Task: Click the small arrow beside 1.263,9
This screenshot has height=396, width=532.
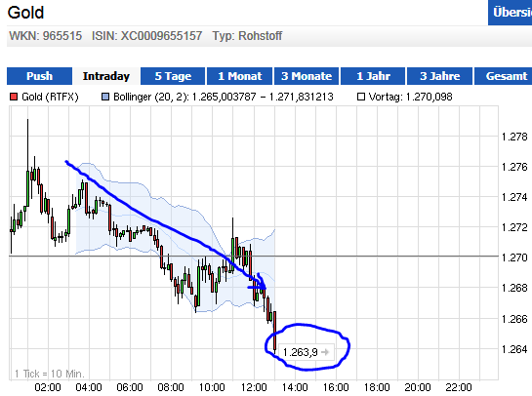Action: point(325,352)
